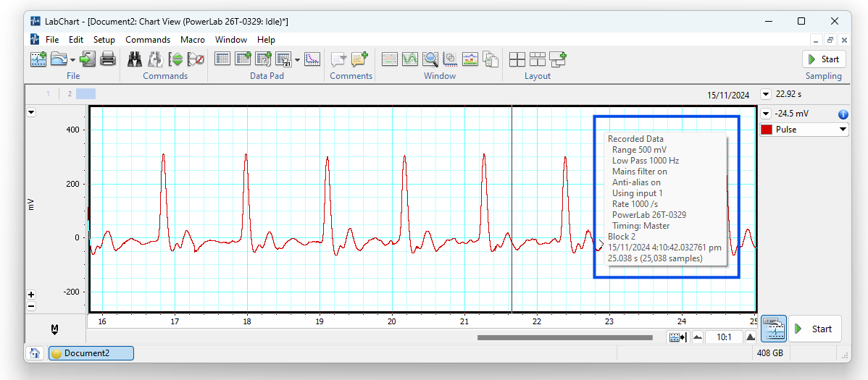Open the rate/time dropdown arrow near 22.92 s
This screenshot has width=868, height=380.
[x=766, y=94]
